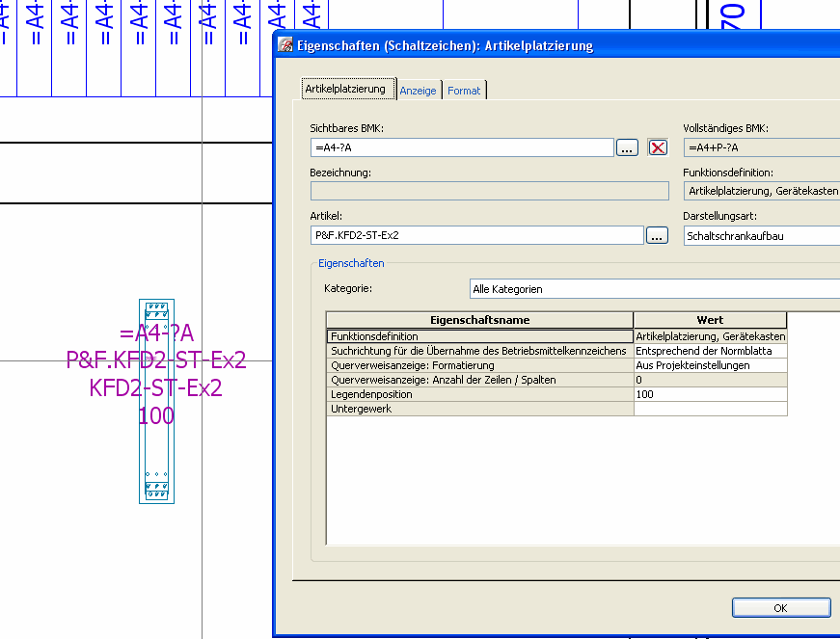Click into the Artikel field with P&F.KFD2-ST-Ex2
This screenshot has height=639, width=840.
pyautogui.click(x=476, y=235)
